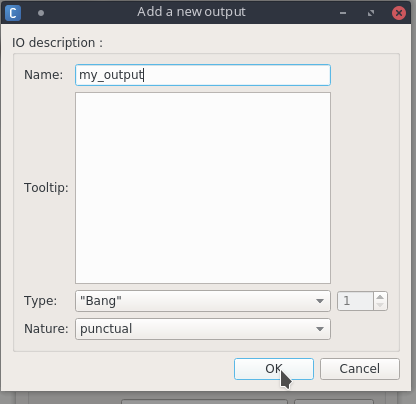Click the IO description heading
Screen dimensions: 416x404
57,43
